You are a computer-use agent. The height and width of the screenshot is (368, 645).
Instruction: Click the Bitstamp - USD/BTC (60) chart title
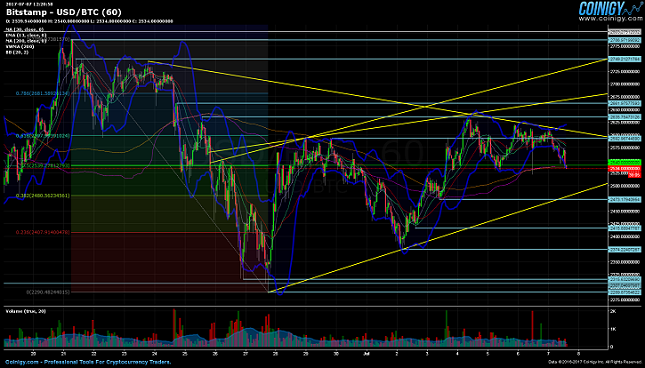pyautogui.click(x=64, y=12)
